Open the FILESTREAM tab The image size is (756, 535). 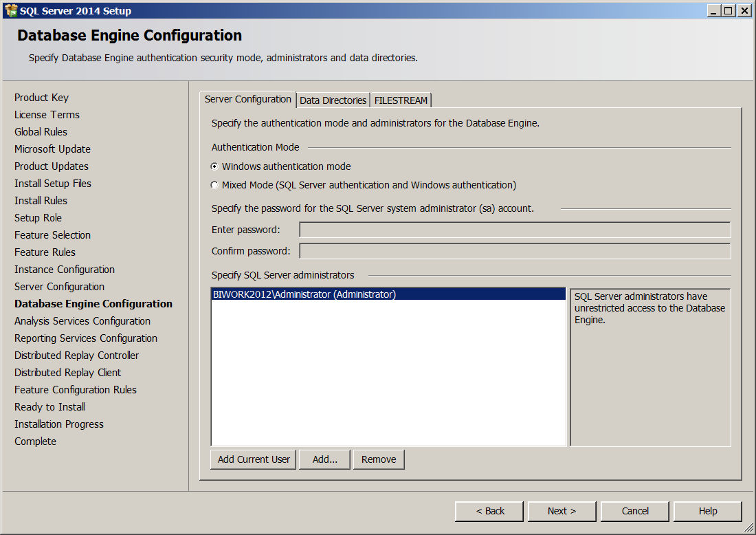401,100
